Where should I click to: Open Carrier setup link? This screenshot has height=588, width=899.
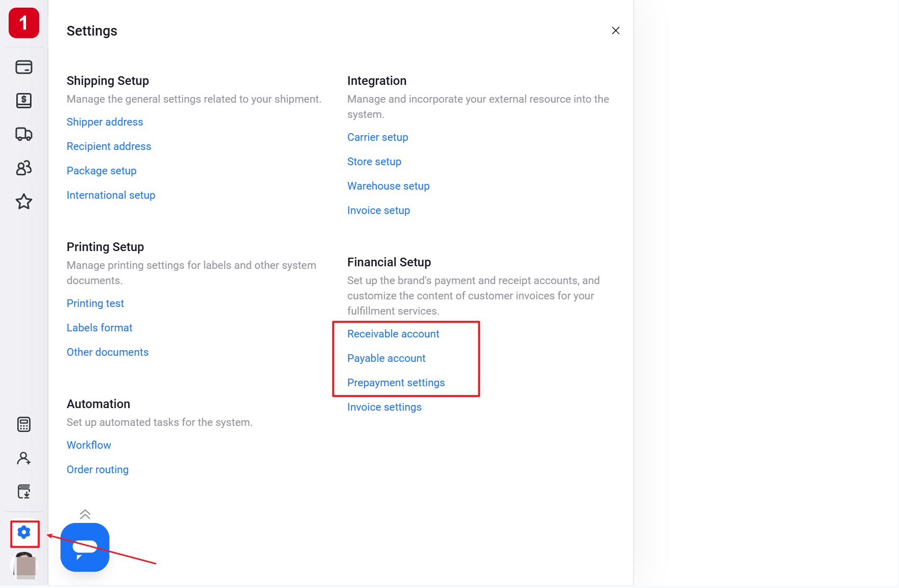point(378,137)
